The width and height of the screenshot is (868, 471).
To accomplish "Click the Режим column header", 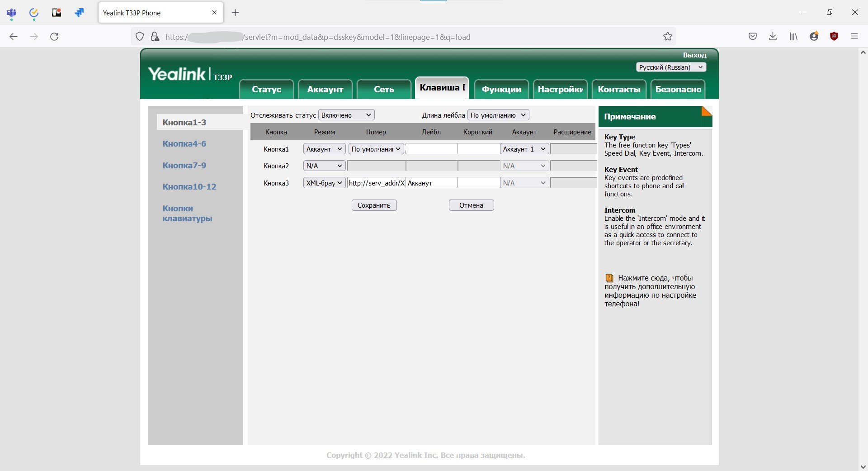I will coord(324,132).
